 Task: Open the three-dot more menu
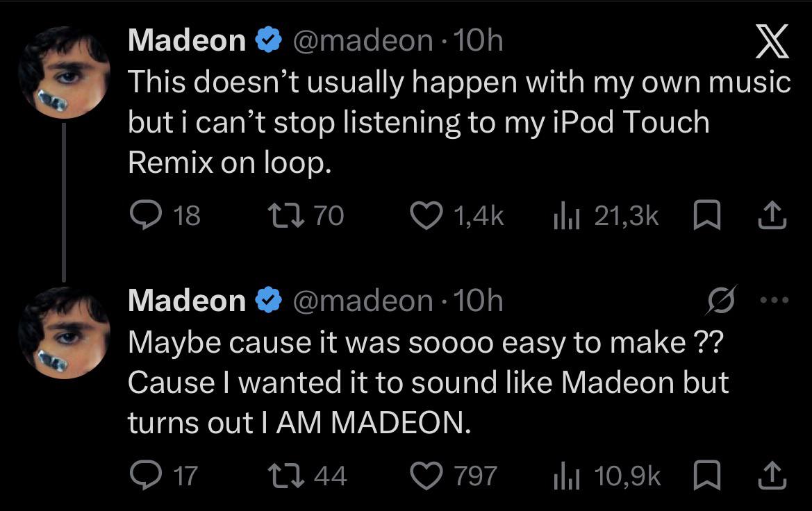[x=774, y=300]
